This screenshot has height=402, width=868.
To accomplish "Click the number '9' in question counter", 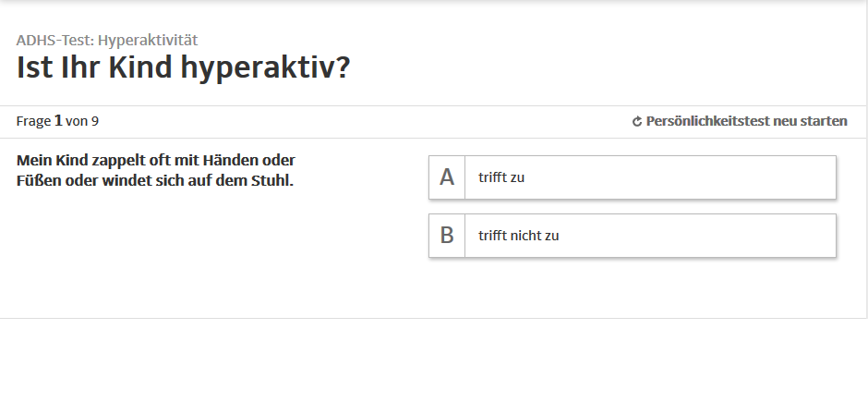I will 94,121.
